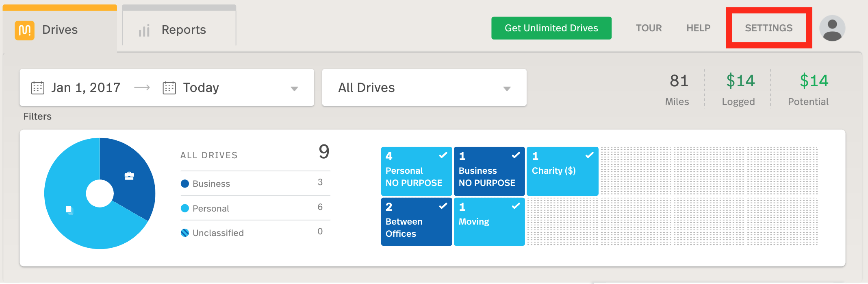Click the Business row in legend

tap(255, 184)
